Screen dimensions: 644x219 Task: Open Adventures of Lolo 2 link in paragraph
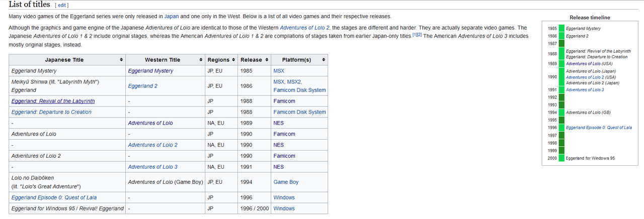pyautogui.click(x=304, y=28)
